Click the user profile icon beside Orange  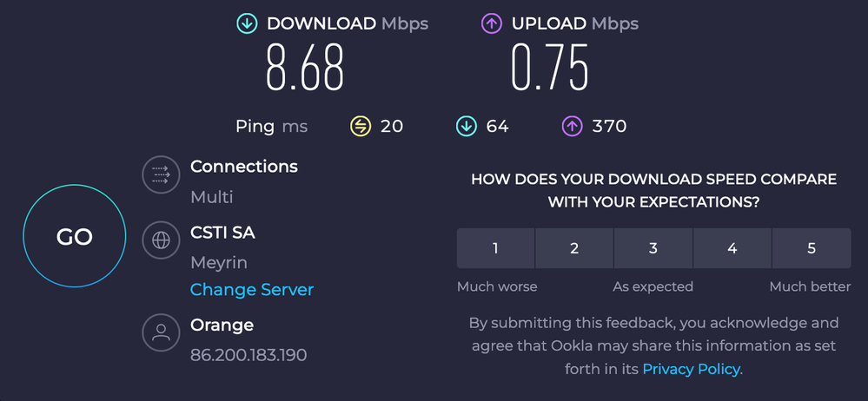[x=161, y=332]
